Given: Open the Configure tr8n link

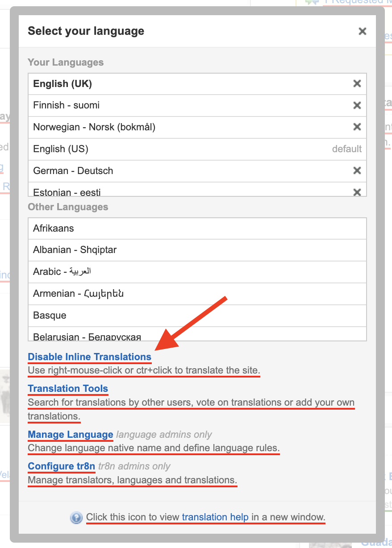Looking at the screenshot, I should 62,466.
